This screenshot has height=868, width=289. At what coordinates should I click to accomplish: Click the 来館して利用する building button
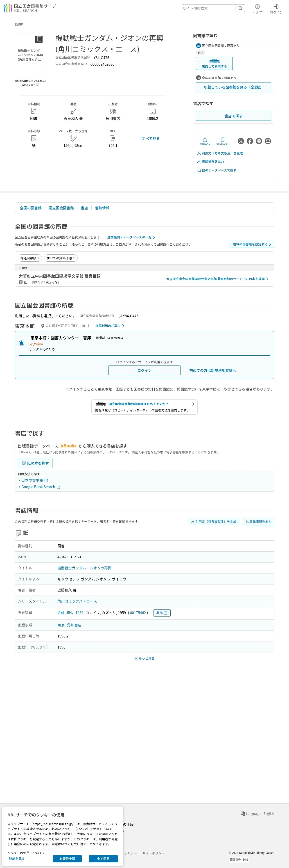click(214, 63)
